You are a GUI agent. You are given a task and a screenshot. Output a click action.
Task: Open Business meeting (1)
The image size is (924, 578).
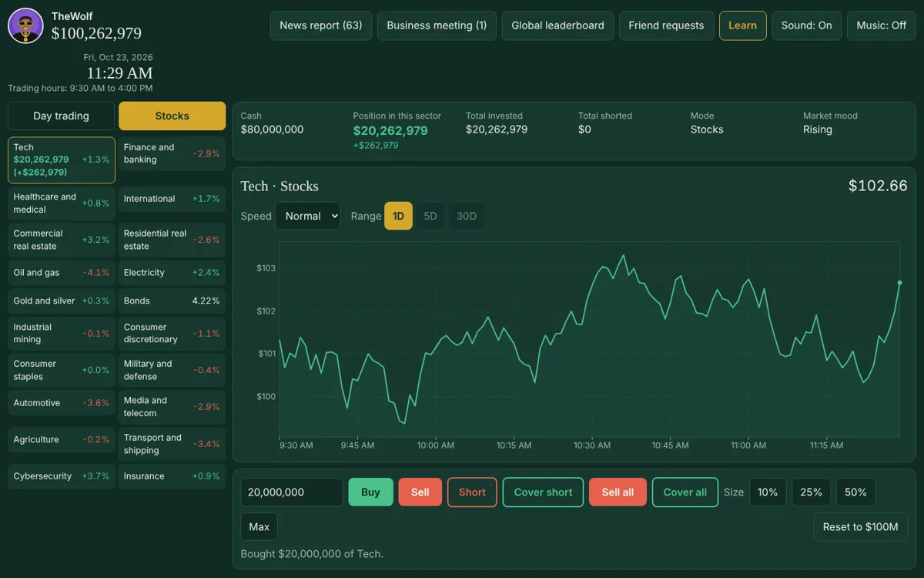[437, 25]
